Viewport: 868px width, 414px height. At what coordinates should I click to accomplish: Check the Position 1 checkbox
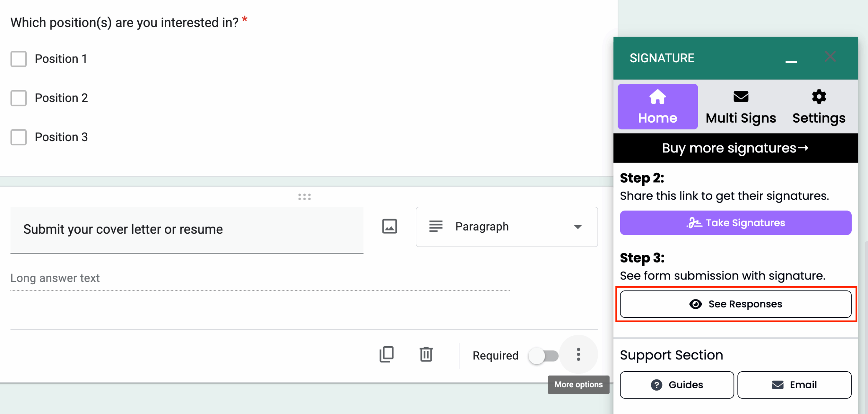(19, 59)
